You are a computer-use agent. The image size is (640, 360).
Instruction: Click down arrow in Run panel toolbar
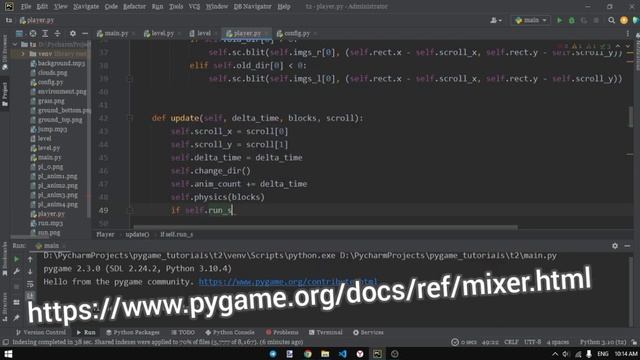[30, 271]
